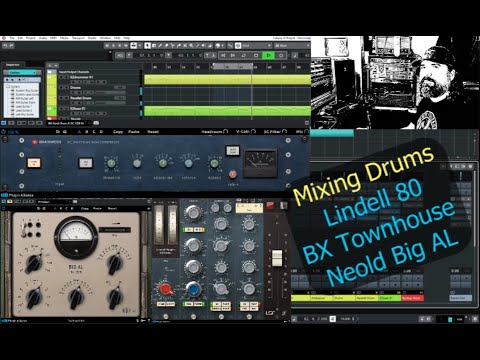Click Big AL upper-left black chickenhead knob

[34, 263]
